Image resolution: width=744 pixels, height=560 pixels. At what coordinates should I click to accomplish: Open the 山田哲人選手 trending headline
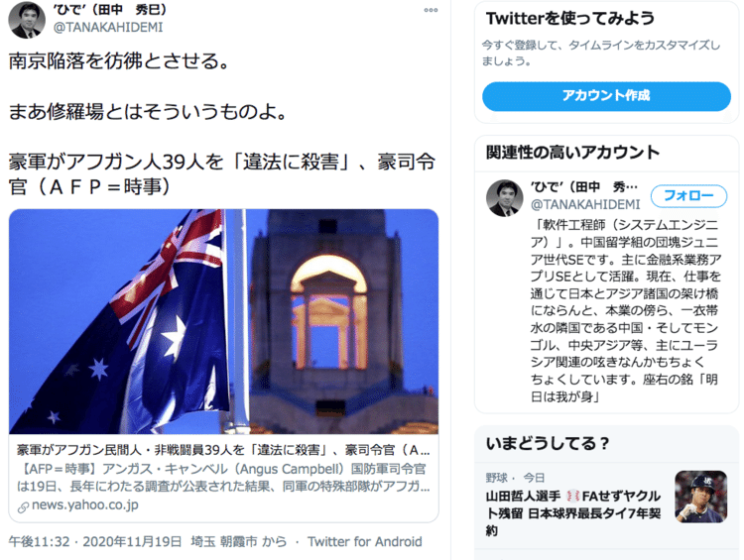pos(573,513)
